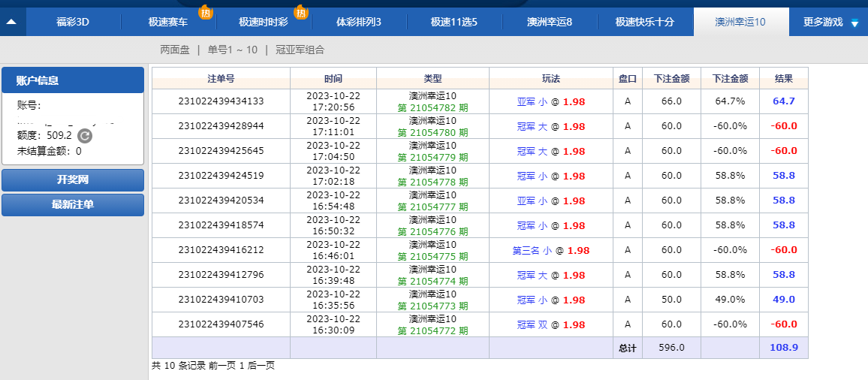Click the 账户信息 panel header

pyautogui.click(x=73, y=80)
